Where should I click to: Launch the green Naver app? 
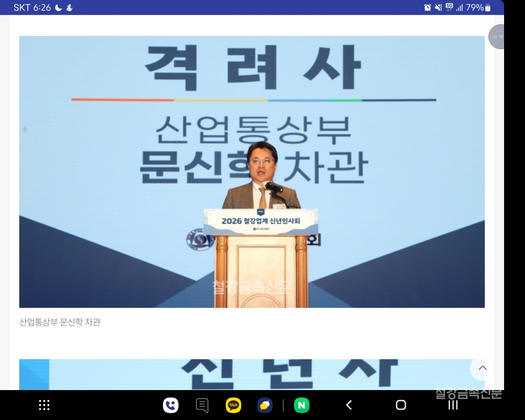(301, 405)
